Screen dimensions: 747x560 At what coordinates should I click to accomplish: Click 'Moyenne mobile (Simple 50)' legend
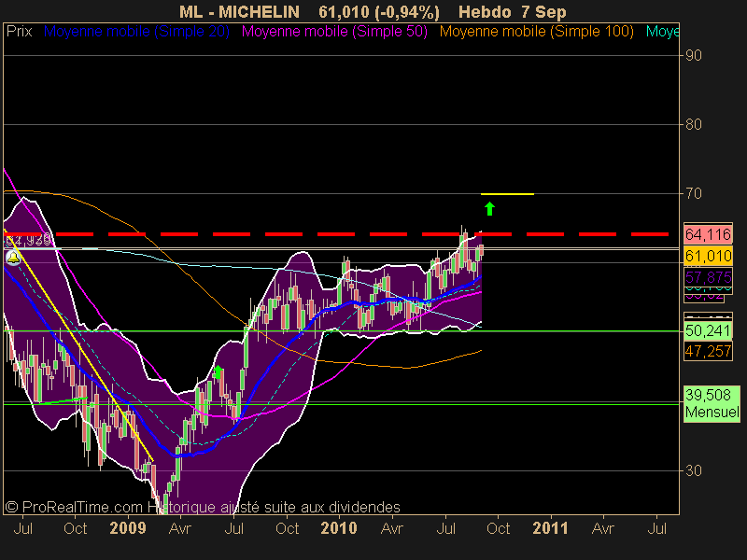(x=334, y=32)
